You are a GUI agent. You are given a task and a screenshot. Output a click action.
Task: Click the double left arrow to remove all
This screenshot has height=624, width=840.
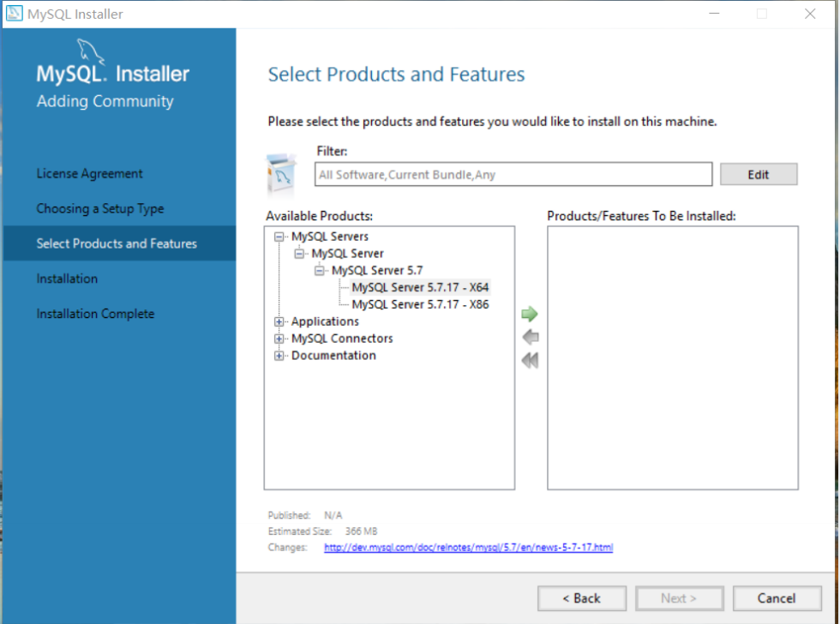point(529,360)
